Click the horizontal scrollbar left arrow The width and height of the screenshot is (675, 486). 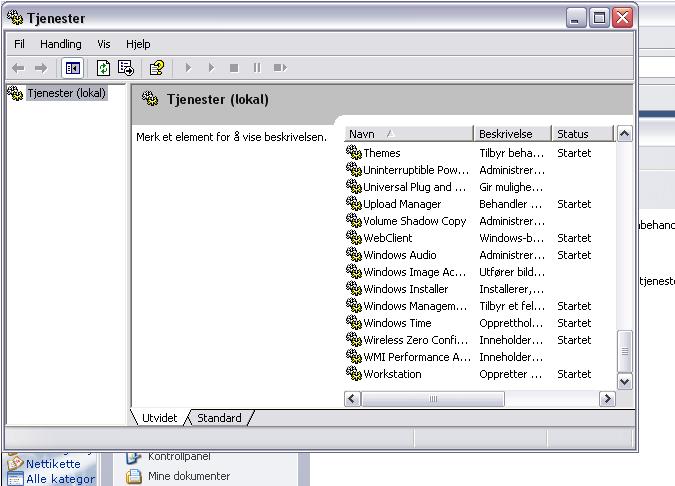[352, 399]
